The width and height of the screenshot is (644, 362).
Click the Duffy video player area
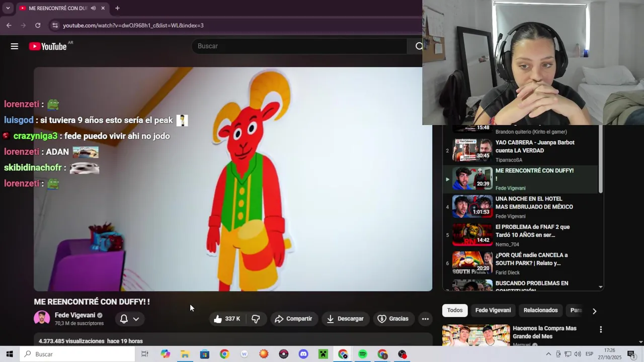pos(233,179)
